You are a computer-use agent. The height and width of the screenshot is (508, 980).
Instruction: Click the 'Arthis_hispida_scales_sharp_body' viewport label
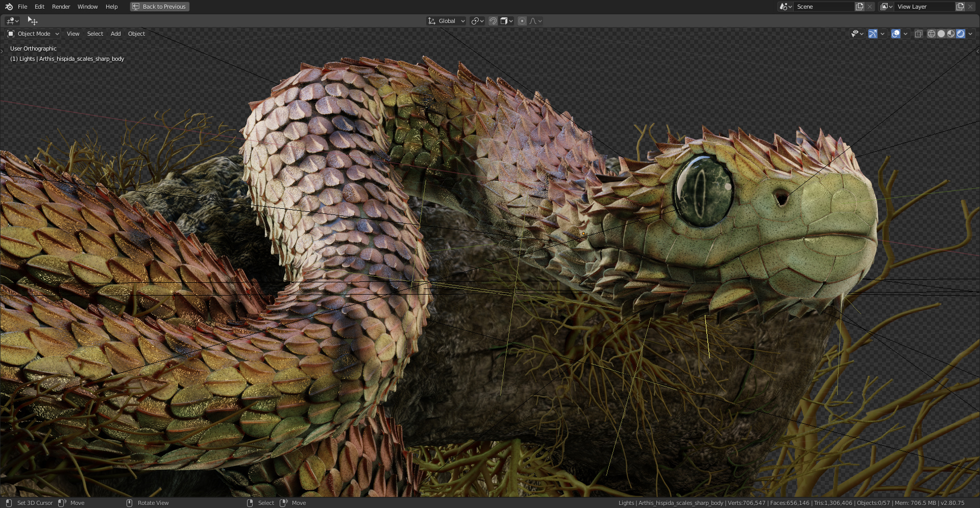point(82,59)
